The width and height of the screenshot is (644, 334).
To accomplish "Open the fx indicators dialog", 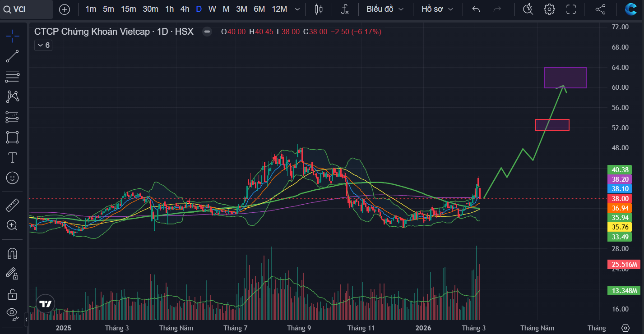I will (345, 9).
